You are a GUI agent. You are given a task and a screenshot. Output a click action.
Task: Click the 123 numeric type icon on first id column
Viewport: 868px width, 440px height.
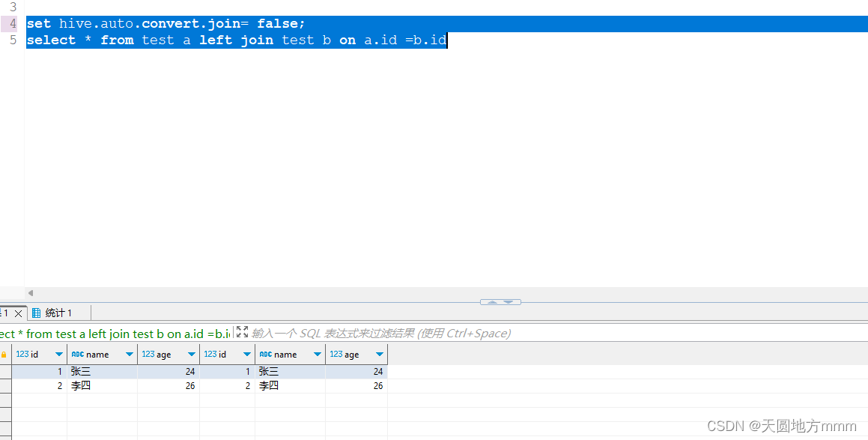[23, 354]
